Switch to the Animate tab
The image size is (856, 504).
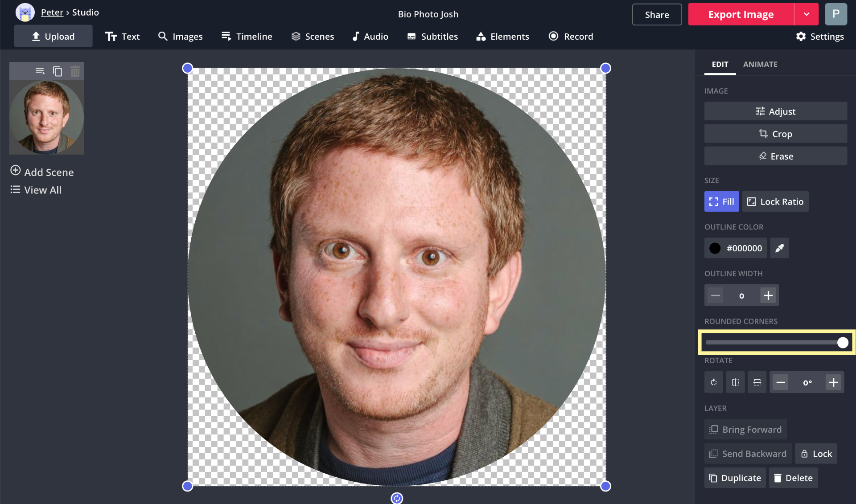tap(760, 64)
